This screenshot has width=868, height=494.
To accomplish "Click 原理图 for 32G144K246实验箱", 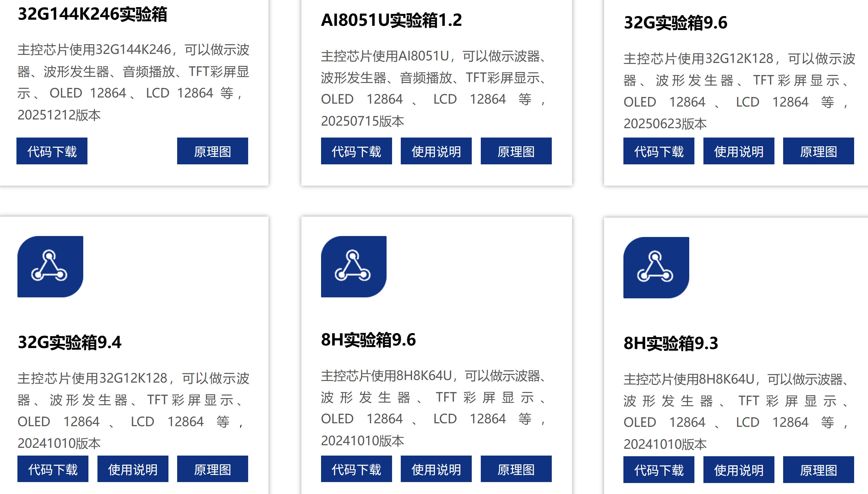I will click(212, 151).
